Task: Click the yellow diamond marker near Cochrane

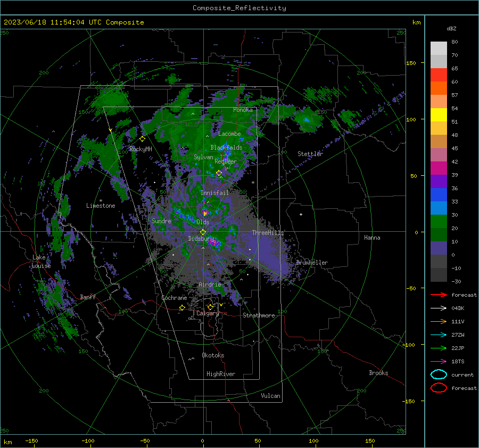Action: tap(182, 308)
